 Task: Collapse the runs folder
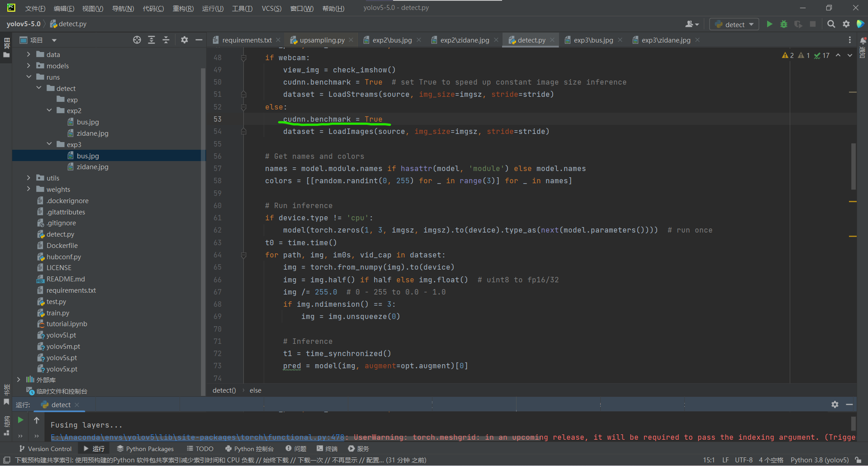(x=28, y=77)
